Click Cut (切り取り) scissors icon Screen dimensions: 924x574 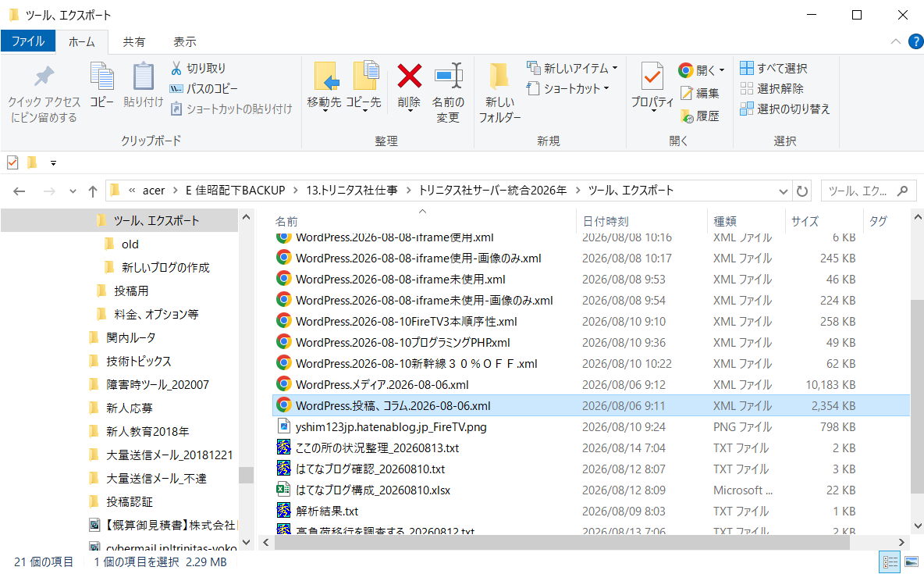click(176, 69)
